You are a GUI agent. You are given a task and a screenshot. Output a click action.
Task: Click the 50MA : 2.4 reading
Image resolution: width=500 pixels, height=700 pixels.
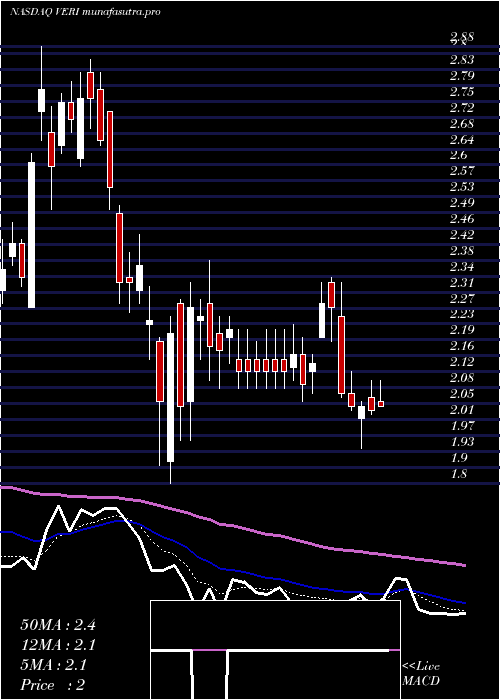[58, 625]
